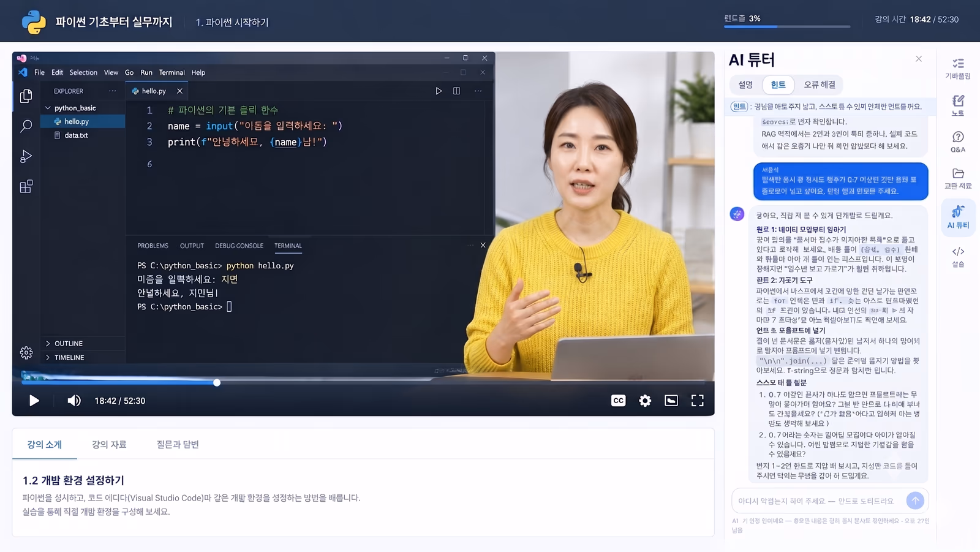Viewport: 980px width, 552px height.
Task: Open the editor more actions ellipsis
Action: click(478, 91)
